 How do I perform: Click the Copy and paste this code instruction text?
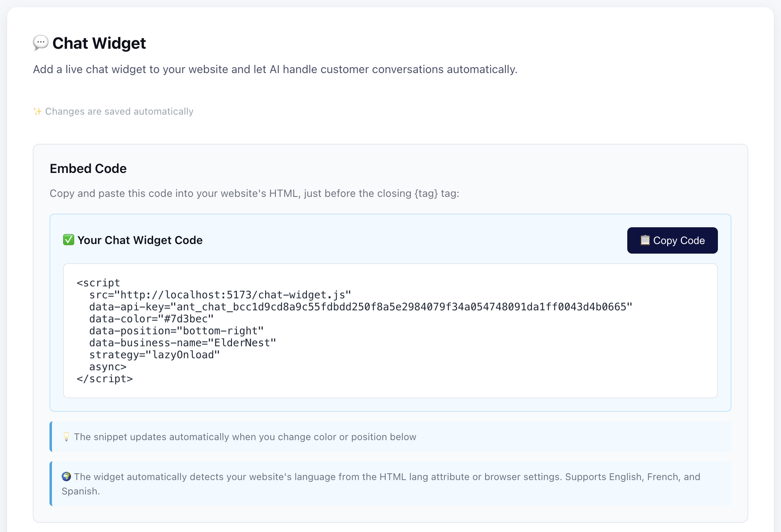click(254, 194)
